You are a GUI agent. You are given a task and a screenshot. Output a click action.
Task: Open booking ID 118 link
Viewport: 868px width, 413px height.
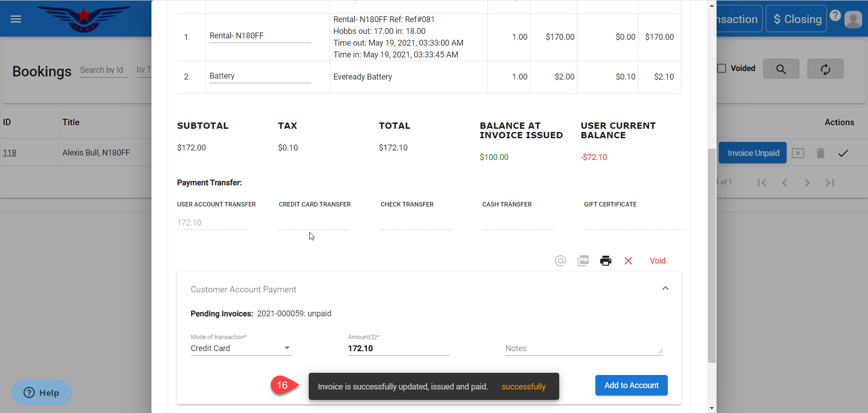9,153
